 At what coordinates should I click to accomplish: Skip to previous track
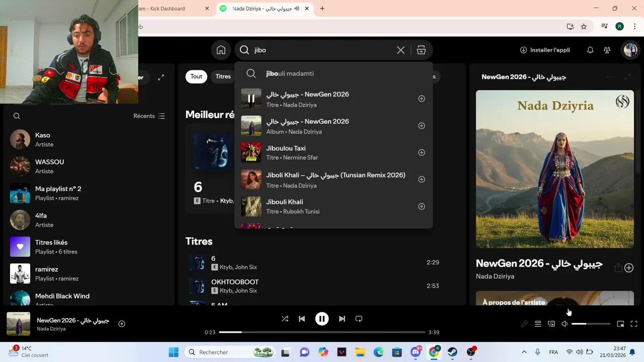point(302,319)
